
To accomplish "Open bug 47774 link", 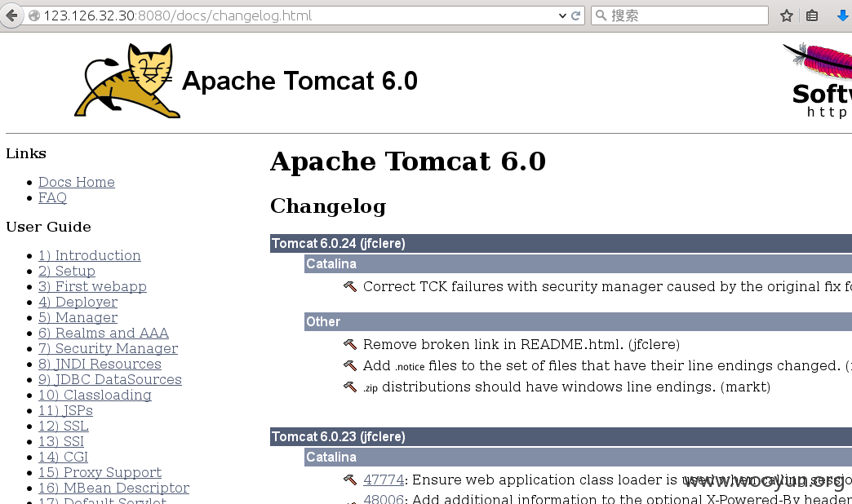I will pos(384,480).
